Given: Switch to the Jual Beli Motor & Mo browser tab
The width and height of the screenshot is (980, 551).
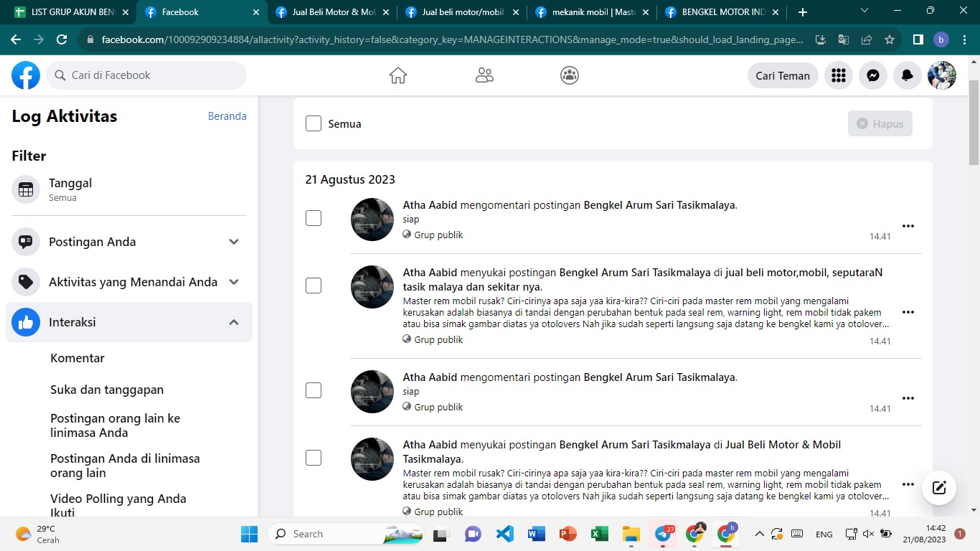Looking at the screenshot, I should (x=331, y=12).
